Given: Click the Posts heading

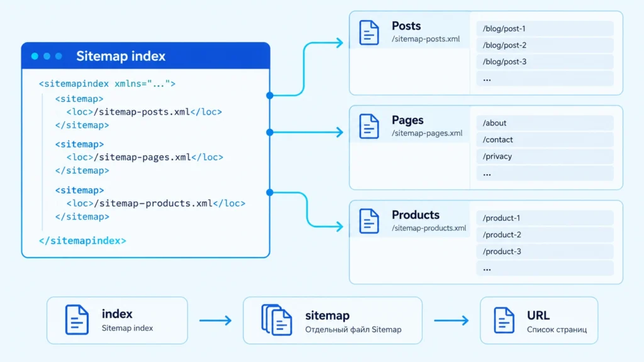Looking at the screenshot, I should (406, 26).
